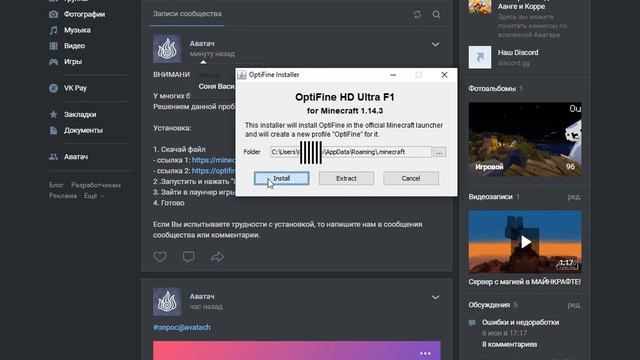Click the search icon on community wall

(436, 15)
